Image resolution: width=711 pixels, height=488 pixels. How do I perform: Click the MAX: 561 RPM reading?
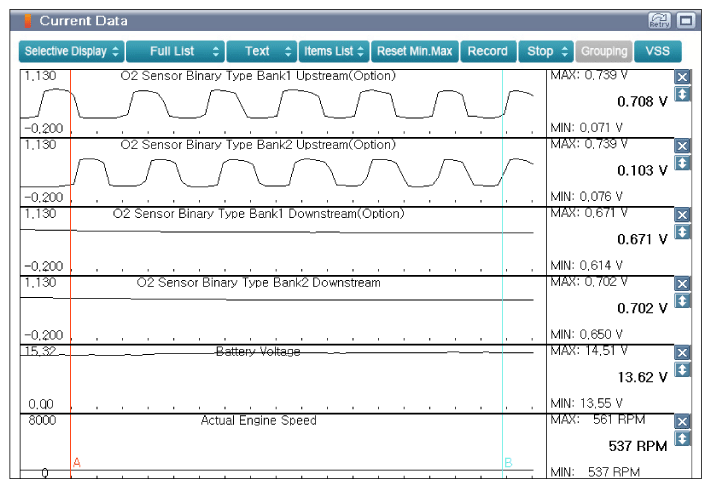(598, 420)
